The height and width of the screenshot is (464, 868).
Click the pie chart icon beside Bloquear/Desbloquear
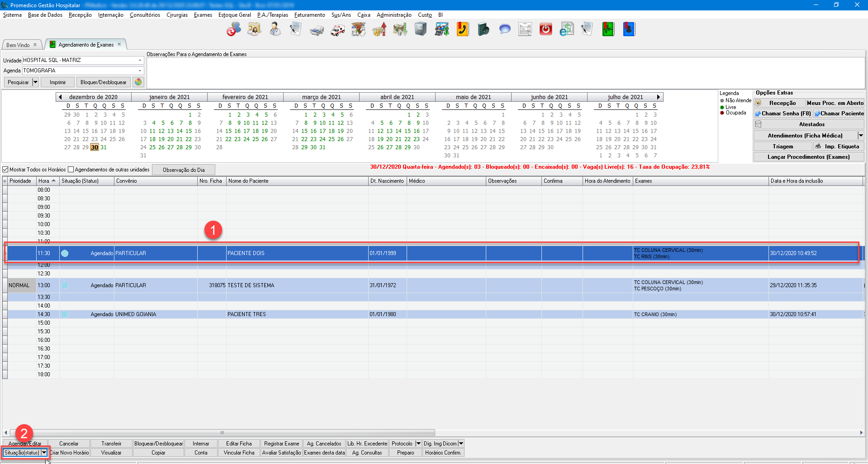(x=138, y=82)
